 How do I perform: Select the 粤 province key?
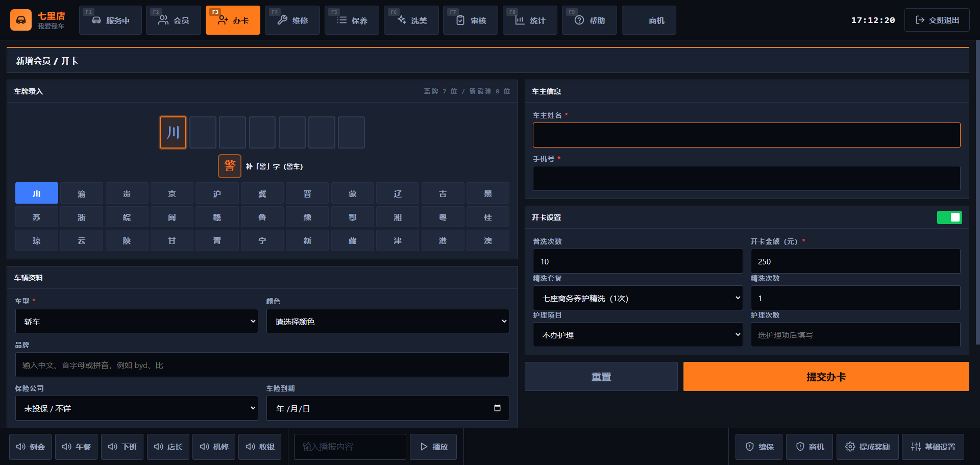(443, 217)
